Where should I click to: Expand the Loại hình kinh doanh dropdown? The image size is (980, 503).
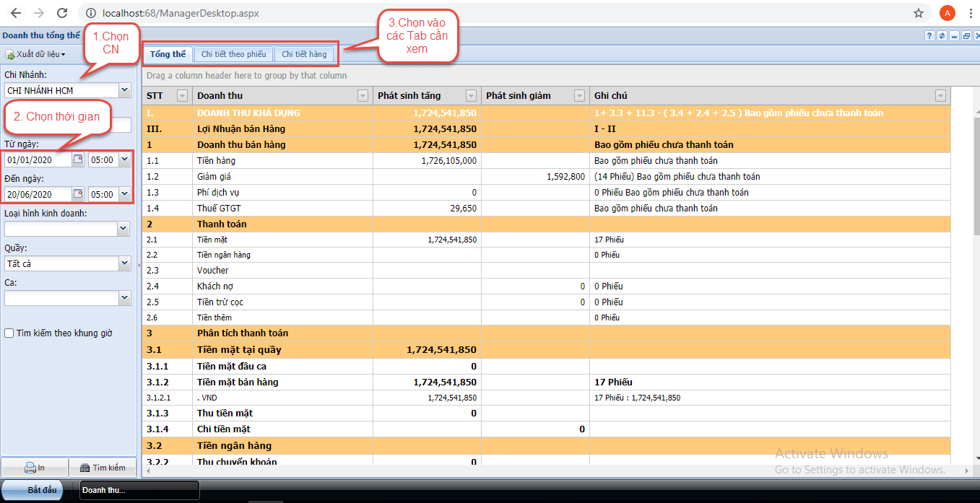point(124,229)
